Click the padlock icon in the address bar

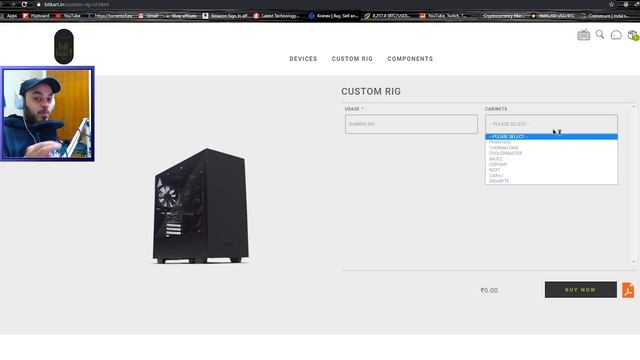click(39, 4)
